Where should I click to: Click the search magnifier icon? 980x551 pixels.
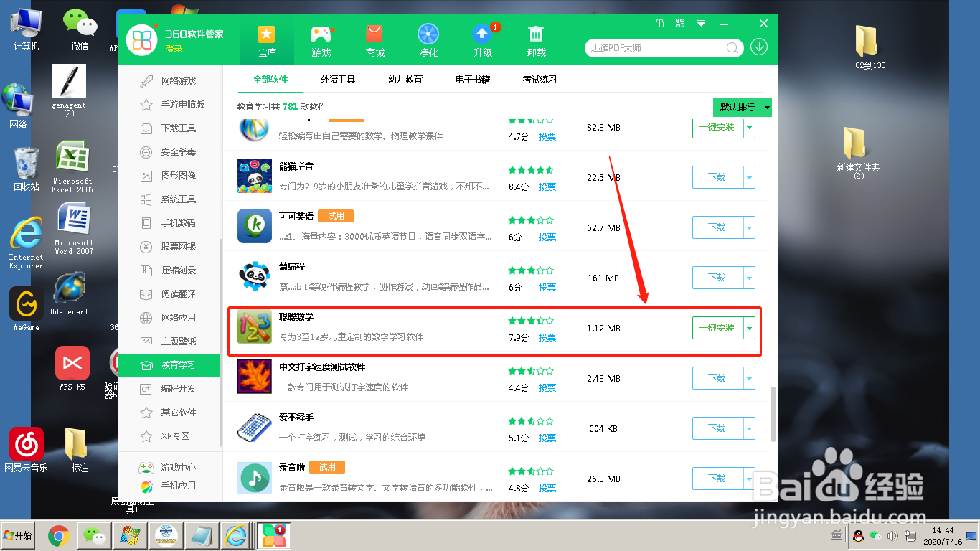coord(732,48)
